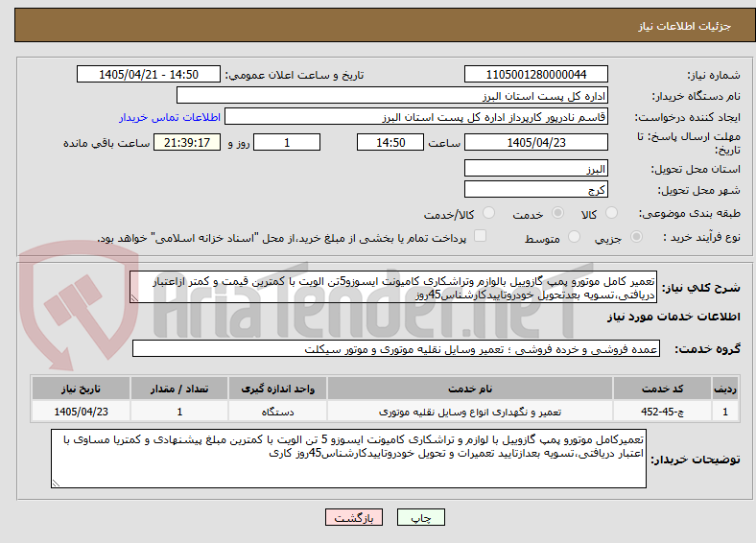Select the جزیی purchase type radio
The height and width of the screenshot is (543, 756).
[x=636, y=236]
